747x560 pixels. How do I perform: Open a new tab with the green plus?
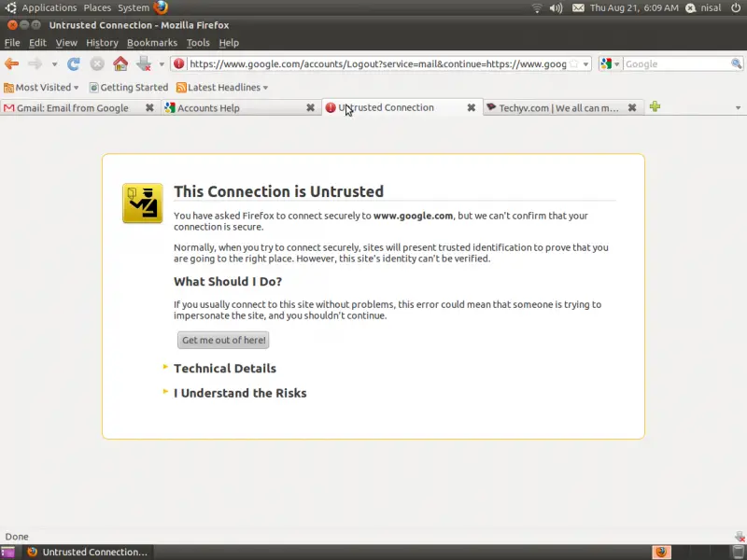tap(655, 106)
